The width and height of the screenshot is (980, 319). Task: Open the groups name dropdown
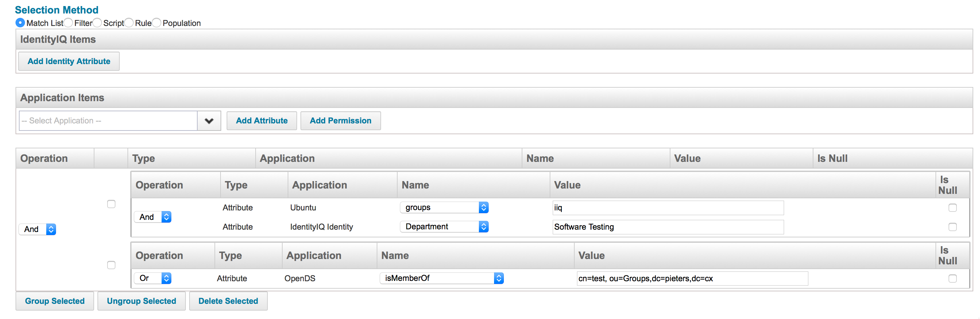click(x=444, y=208)
